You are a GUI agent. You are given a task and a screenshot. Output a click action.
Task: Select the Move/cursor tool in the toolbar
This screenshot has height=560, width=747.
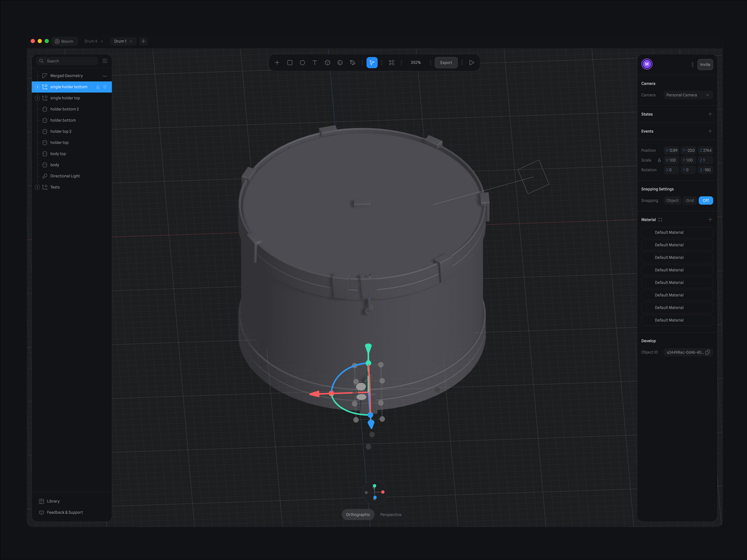(372, 62)
